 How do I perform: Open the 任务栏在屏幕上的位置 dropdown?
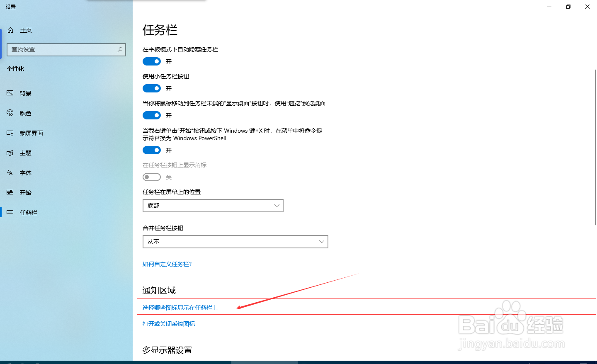click(x=213, y=205)
